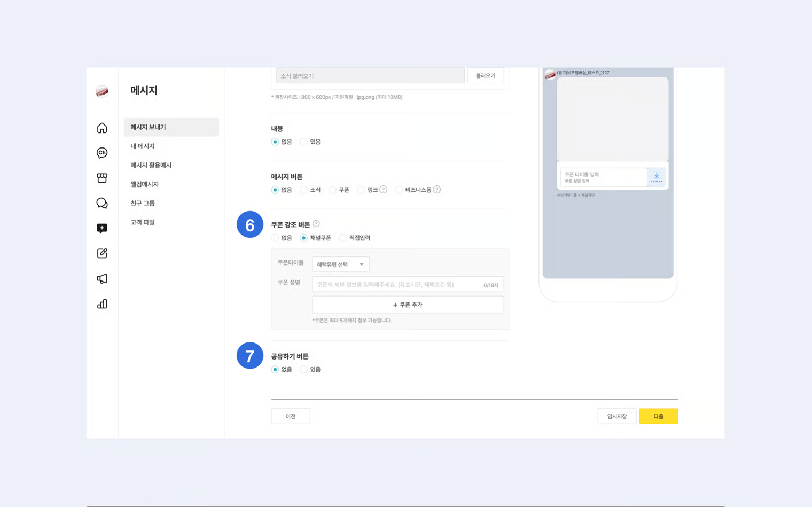The width and height of the screenshot is (812, 507).
Task: Open the bar chart statistics icon
Action: [102, 304]
